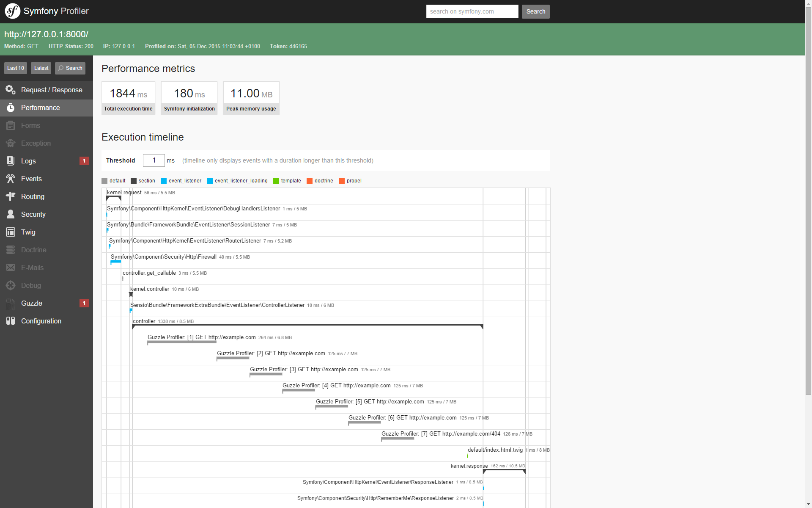This screenshot has width=812, height=508.
Task: Click the Threshold ms input box
Action: (x=154, y=160)
